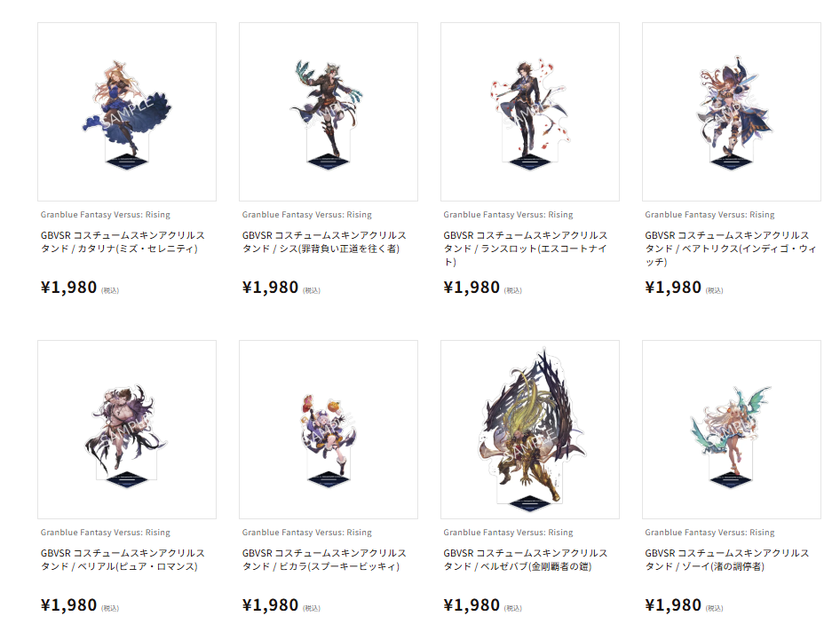Viewport: 840px width, 632px height.
Task: Open the Seox acrylic stand image
Action: coord(329,112)
